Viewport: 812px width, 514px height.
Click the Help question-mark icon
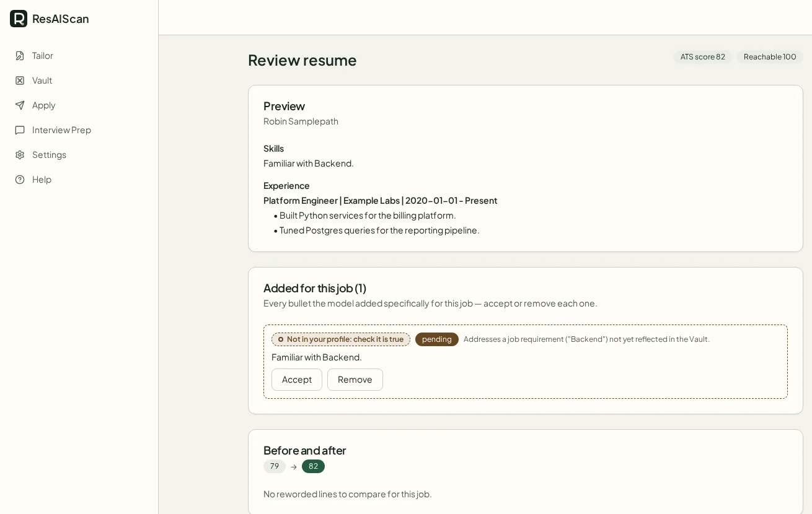[20, 180]
